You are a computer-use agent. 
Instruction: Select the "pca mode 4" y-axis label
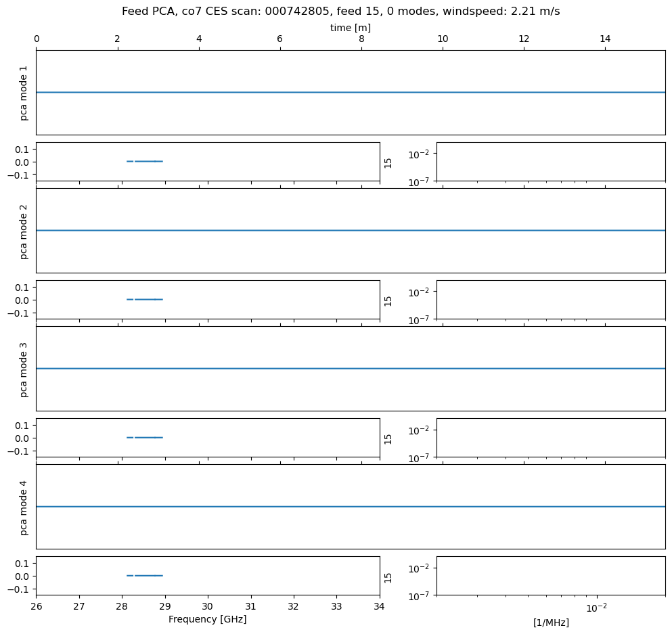pos(24,507)
